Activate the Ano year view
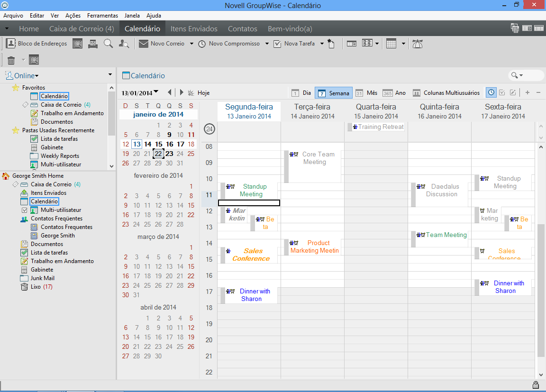The width and height of the screenshot is (546, 392). 395,92
